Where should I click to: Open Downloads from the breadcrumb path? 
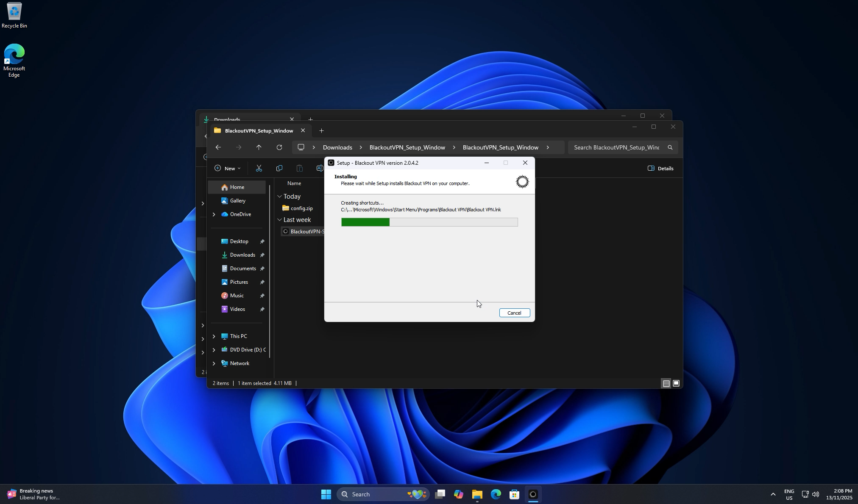pos(337,147)
